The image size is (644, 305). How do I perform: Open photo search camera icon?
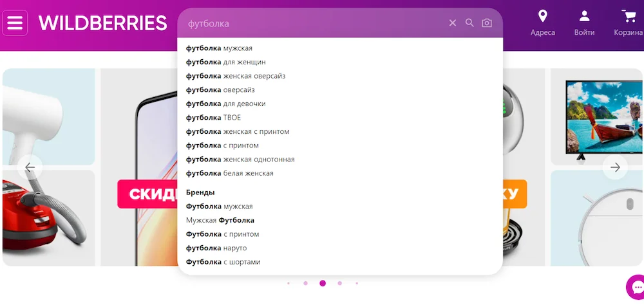pyautogui.click(x=487, y=23)
